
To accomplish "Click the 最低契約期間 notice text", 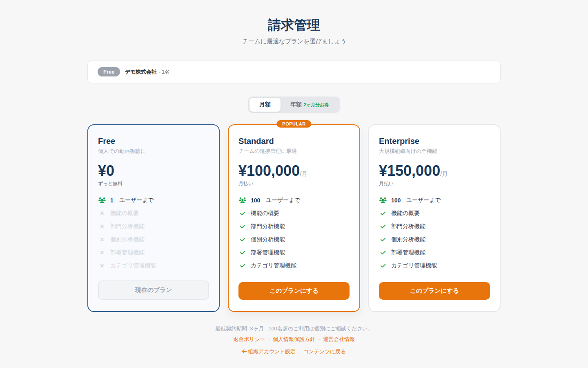I will [x=294, y=329].
